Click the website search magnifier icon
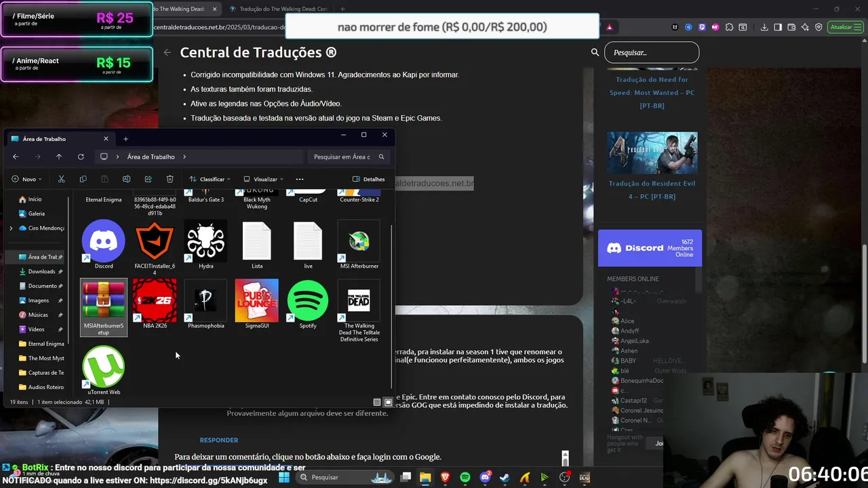This screenshot has height=488, width=868. [x=595, y=52]
